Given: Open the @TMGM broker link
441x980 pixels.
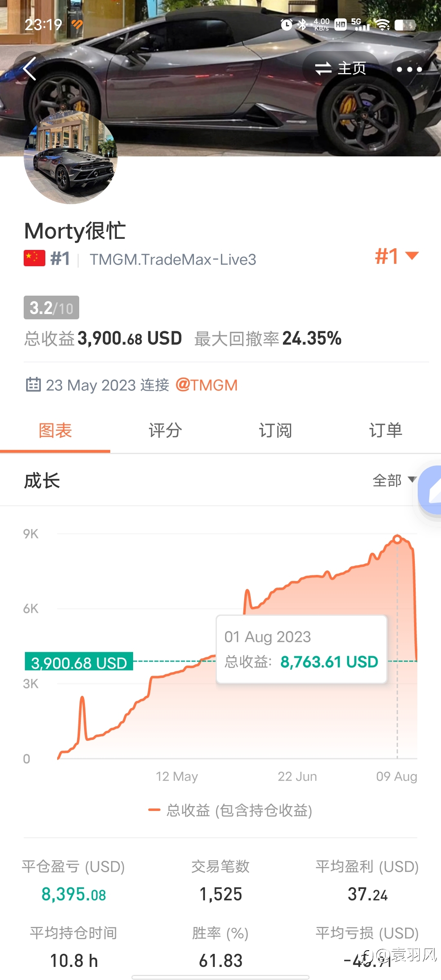Looking at the screenshot, I should click(207, 385).
